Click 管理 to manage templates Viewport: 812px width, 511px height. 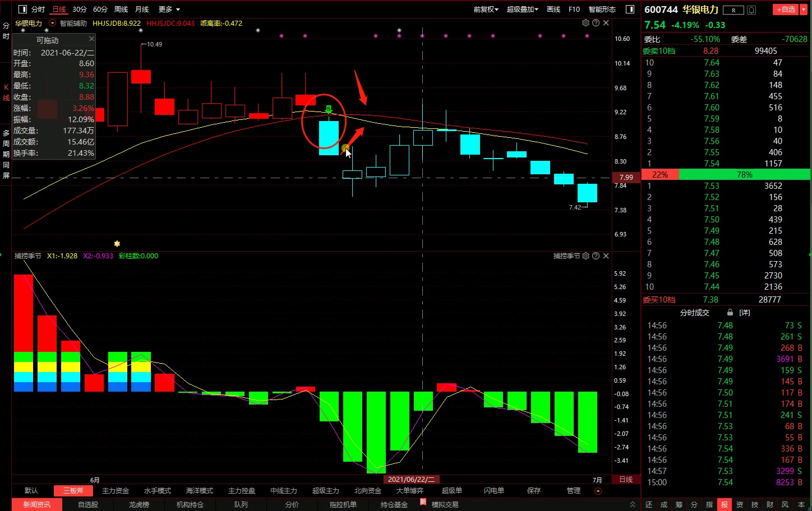[x=574, y=491]
